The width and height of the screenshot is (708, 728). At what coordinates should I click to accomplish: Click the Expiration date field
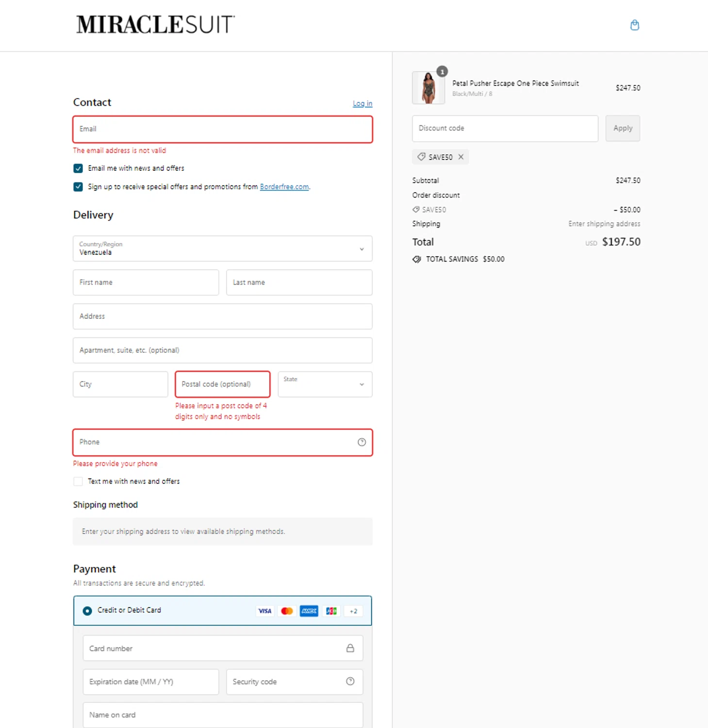(151, 682)
